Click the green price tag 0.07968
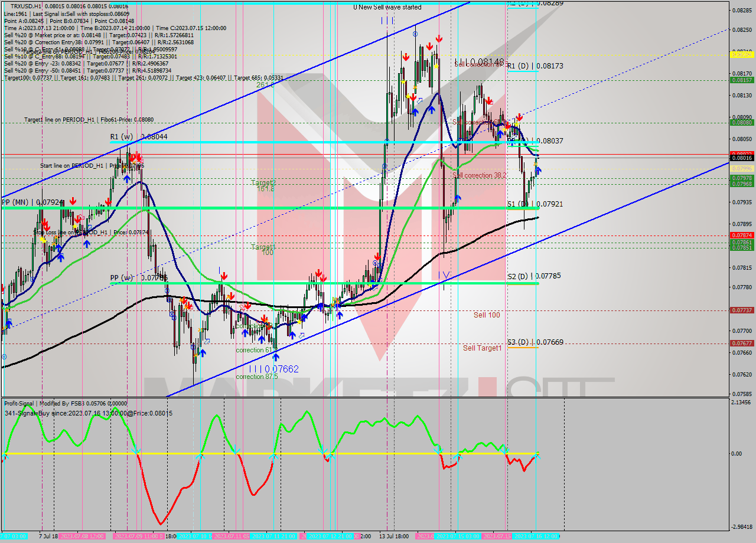 (x=742, y=184)
